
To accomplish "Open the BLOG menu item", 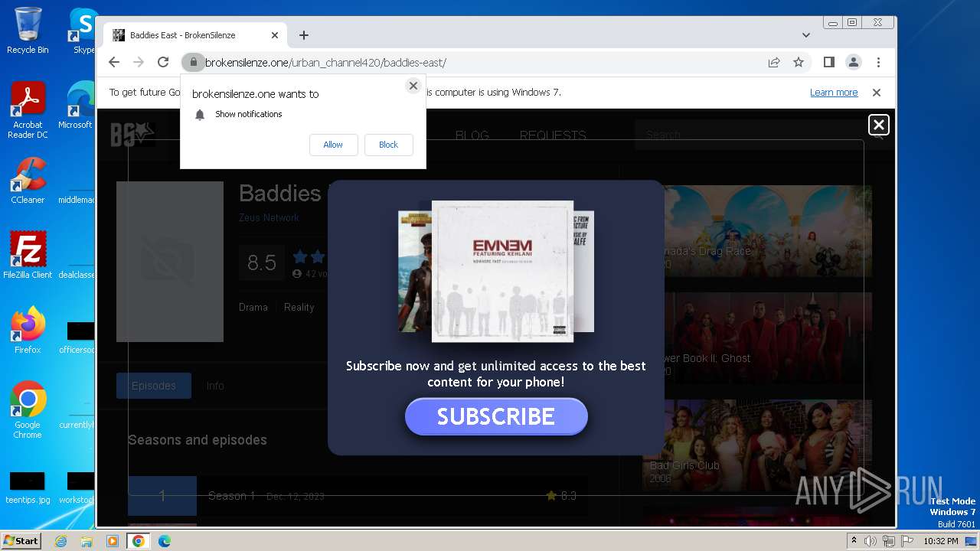I will 472,135.
